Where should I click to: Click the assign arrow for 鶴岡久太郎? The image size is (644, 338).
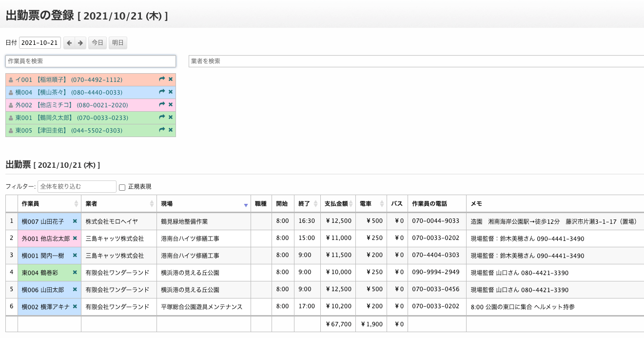point(162,117)
